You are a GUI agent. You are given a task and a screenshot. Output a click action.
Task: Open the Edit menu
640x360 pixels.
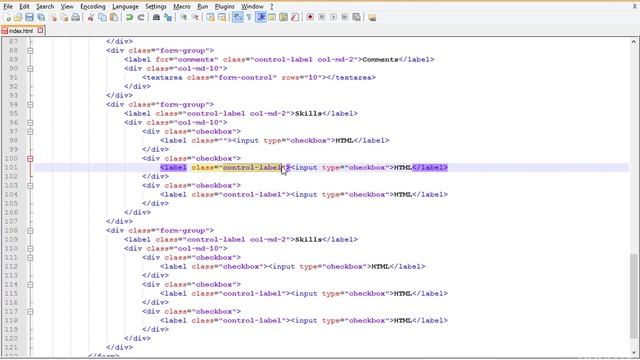pyautogui.click(x=24, y=7)
